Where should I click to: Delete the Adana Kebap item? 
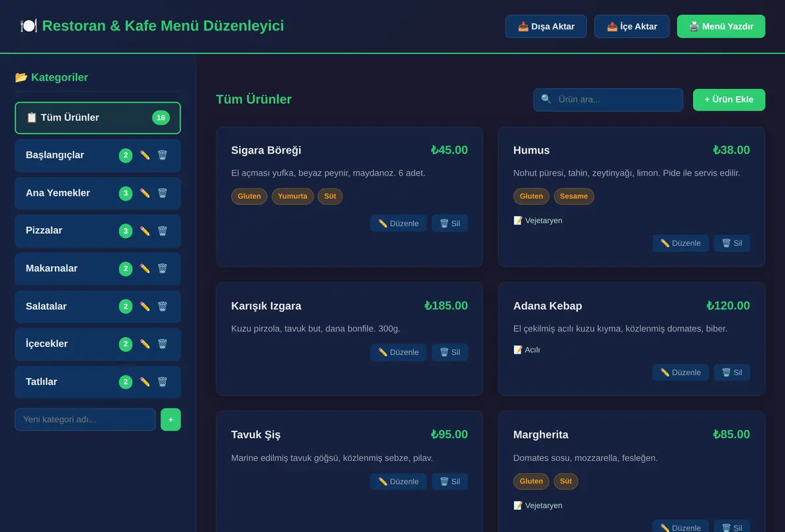732,373
